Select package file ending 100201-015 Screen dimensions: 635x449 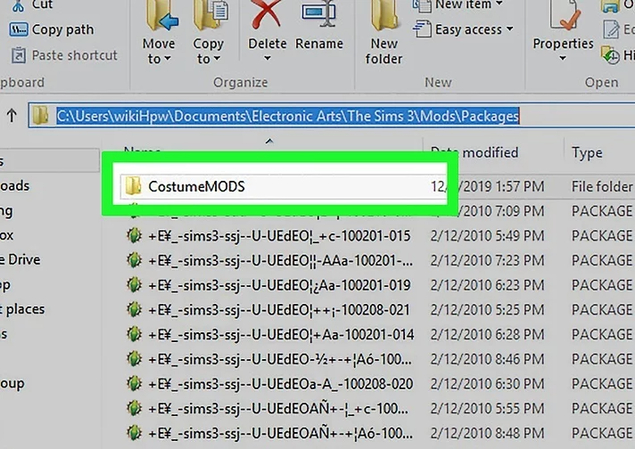click(x=279, y=236)
